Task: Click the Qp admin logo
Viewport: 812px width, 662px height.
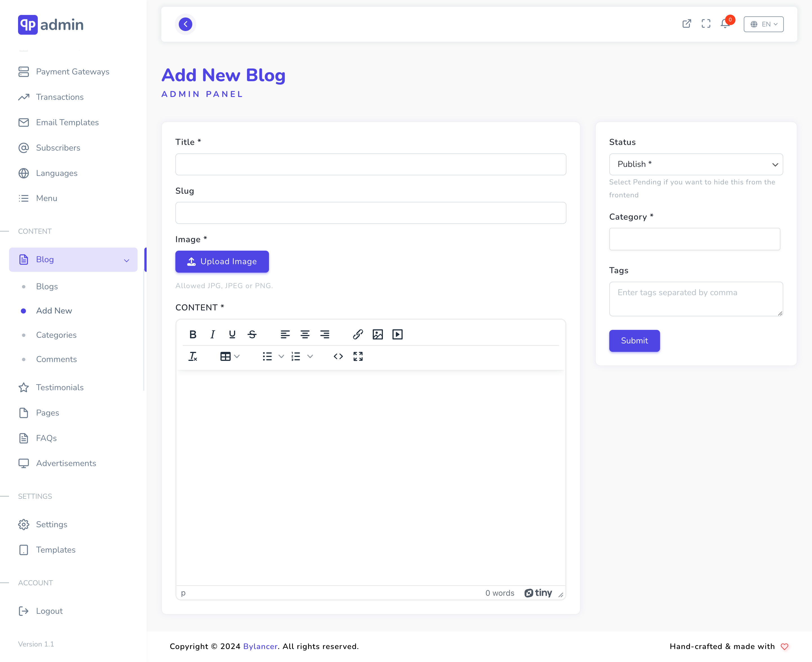Action: point(51,25)
